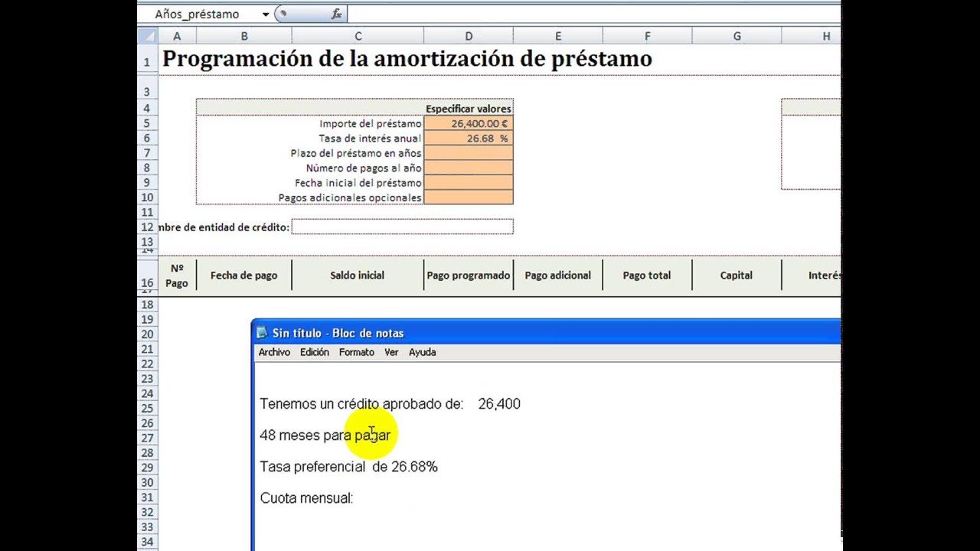Click the Notepad icon in the title bar
Screen dimensions: 980x551
pos(262,333)
